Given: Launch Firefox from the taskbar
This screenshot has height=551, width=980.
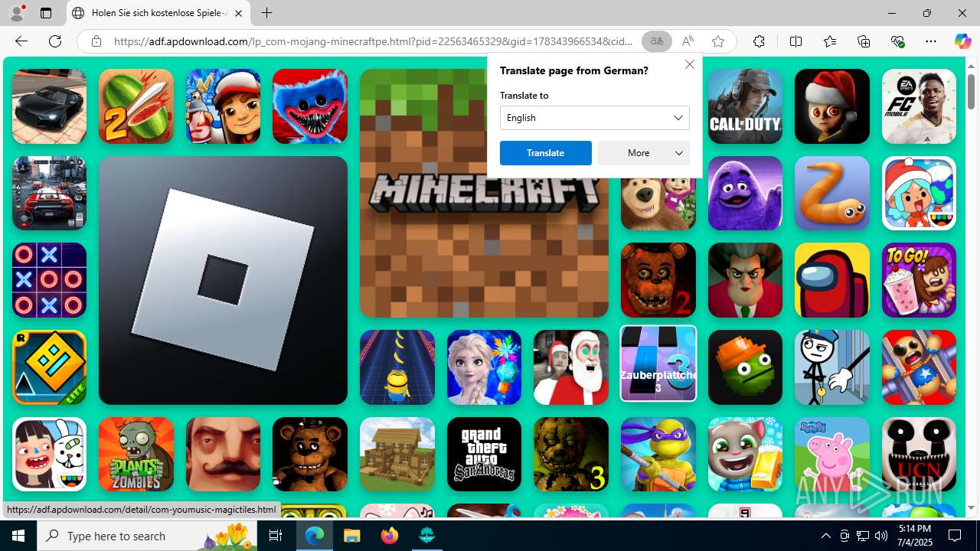Looking at the screenshot, I should click(x=390, y=536).
